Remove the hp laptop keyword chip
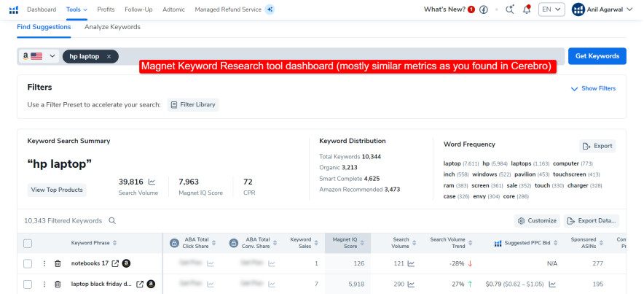 109,57
